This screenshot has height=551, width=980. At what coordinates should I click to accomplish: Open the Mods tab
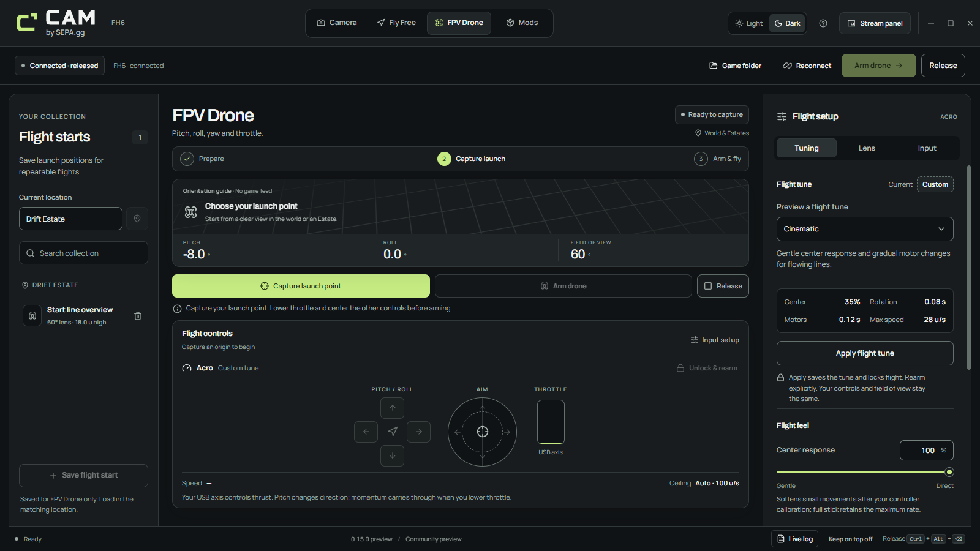point(522,23)
